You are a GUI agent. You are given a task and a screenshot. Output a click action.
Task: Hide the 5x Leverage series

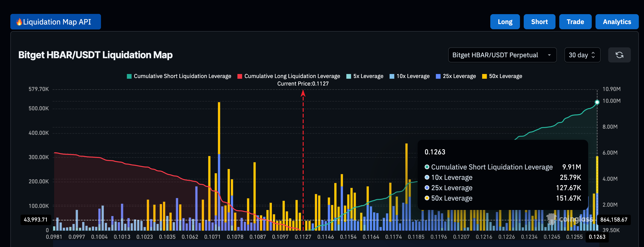365,76
